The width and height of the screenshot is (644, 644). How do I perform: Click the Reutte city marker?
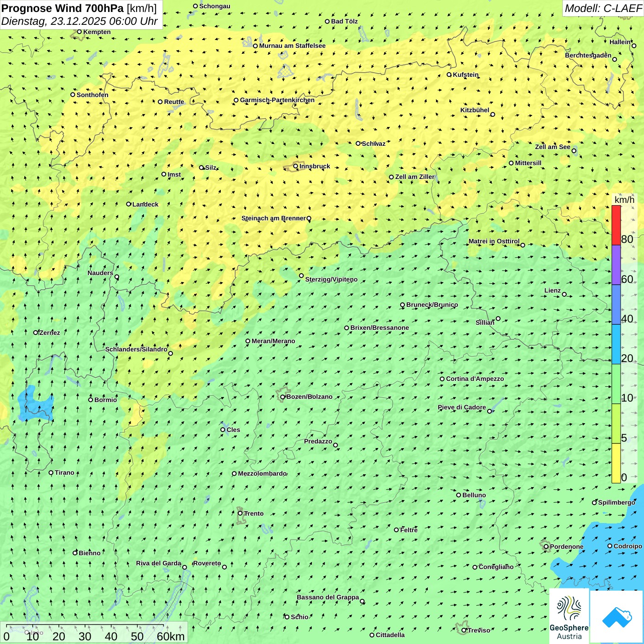[160, 102]
